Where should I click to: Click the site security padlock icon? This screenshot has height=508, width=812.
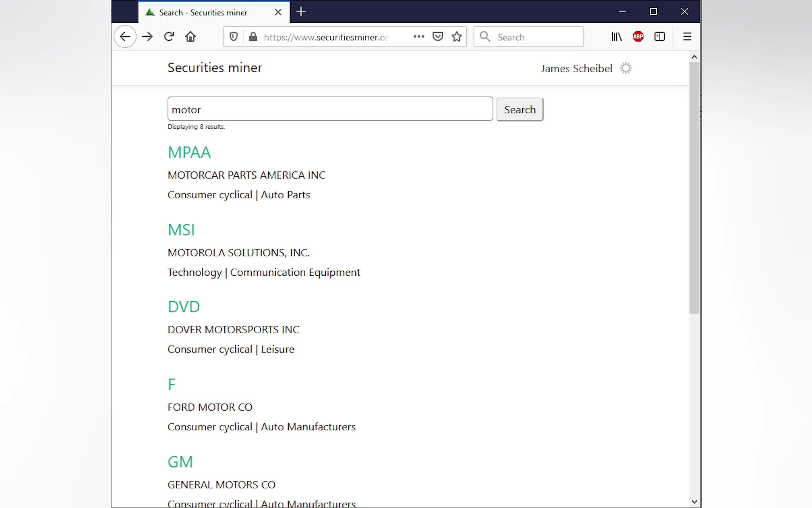(x=253, y=36)
